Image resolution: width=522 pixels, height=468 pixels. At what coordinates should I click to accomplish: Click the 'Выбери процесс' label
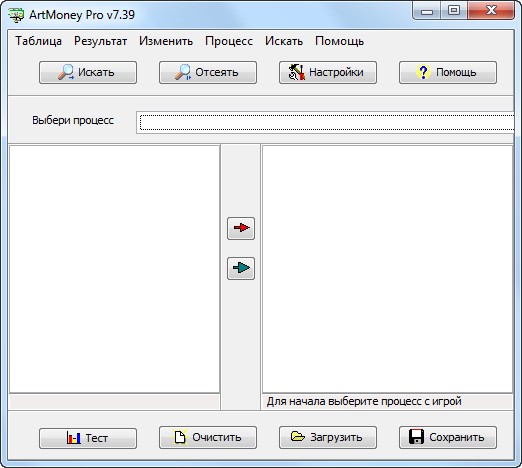click(73, 120)
